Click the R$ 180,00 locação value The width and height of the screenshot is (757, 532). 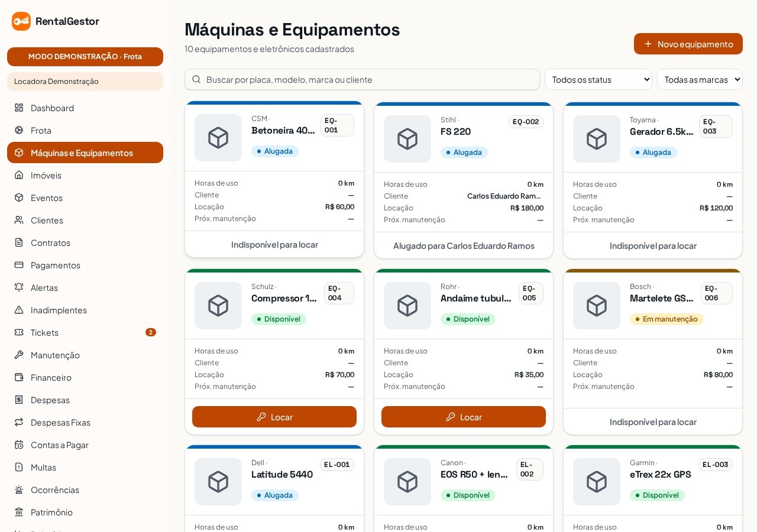(527, 208)
